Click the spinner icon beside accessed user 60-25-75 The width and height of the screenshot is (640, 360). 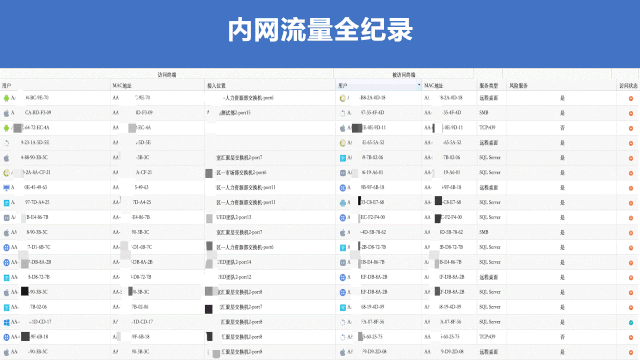[x=343, y=338]
